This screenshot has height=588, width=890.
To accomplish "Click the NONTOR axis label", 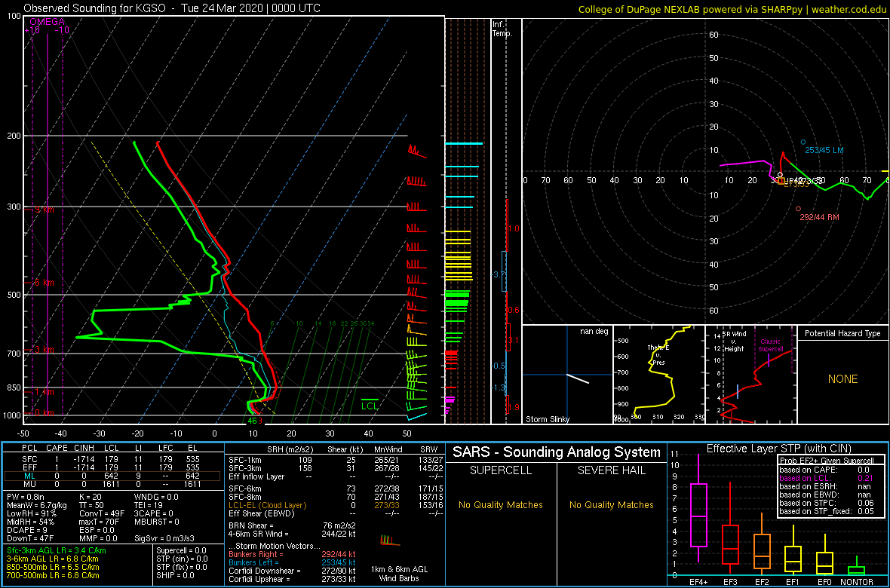I will 858,582.
